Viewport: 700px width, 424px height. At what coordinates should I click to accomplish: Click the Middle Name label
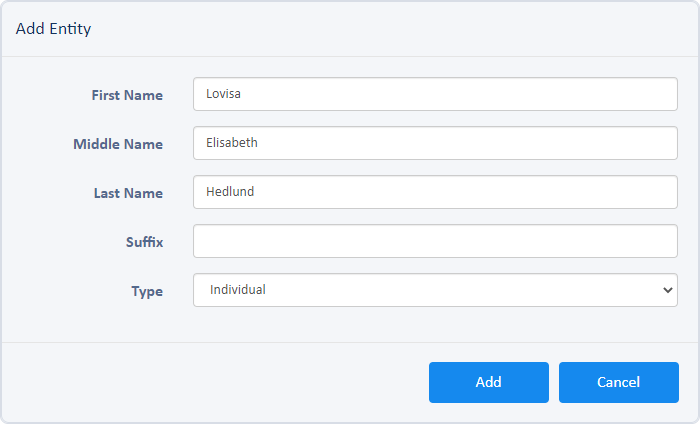pos(118,144)
